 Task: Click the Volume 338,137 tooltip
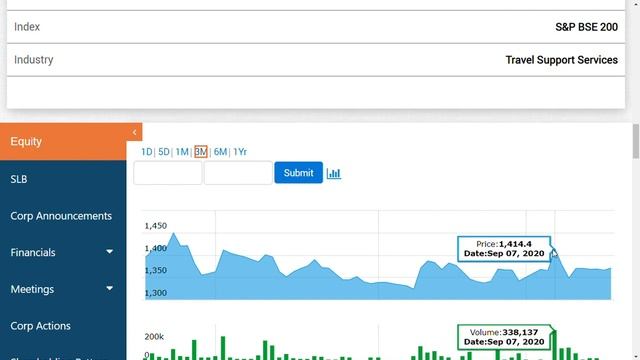coord(504,337)
